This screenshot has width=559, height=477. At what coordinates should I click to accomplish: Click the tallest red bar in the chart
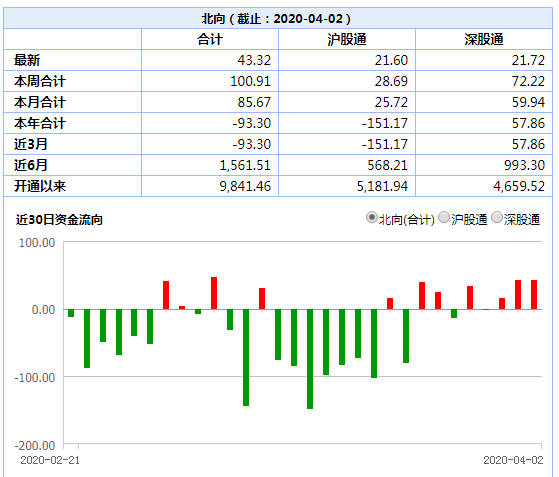tap(214, 293)
